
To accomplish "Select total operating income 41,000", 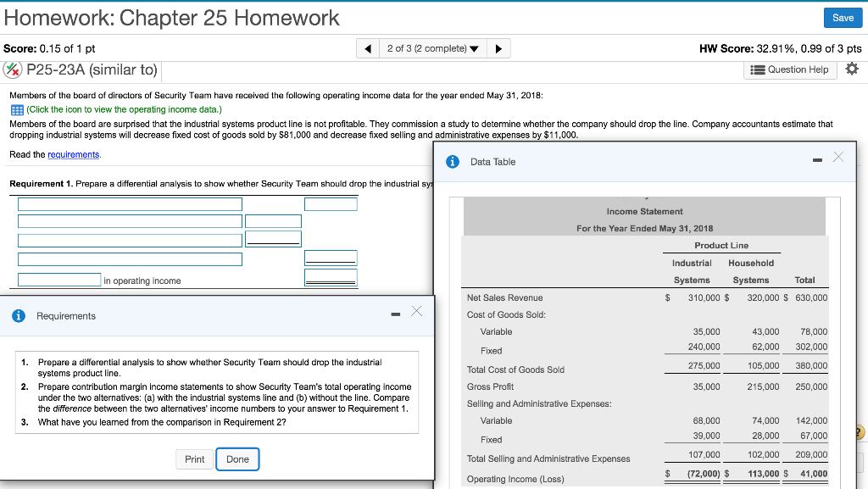I will 814,474.
